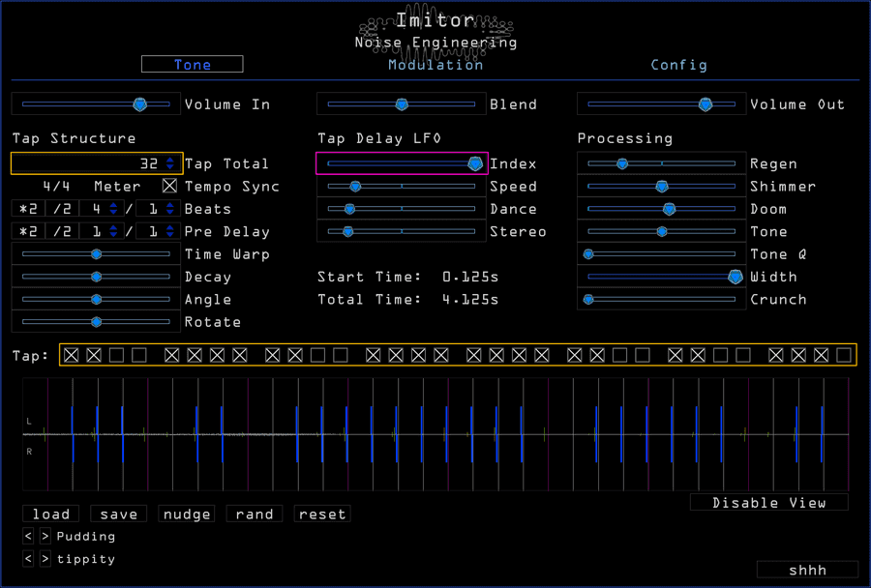Viewport: 871px width, 588px height.
Task: Click the Decay slider handle
Action: click(x=96, y=277)
